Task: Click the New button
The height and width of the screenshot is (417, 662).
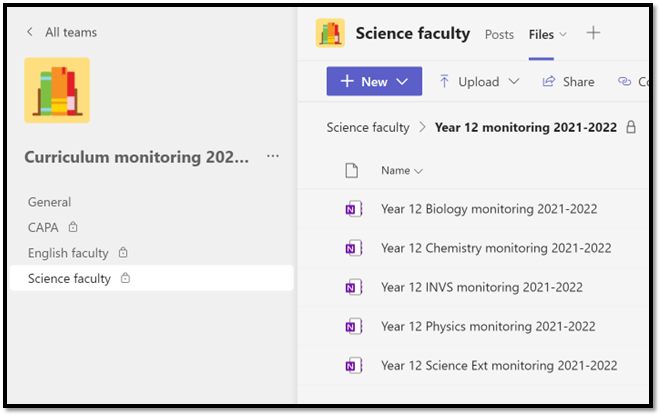Action: [374, 81]
